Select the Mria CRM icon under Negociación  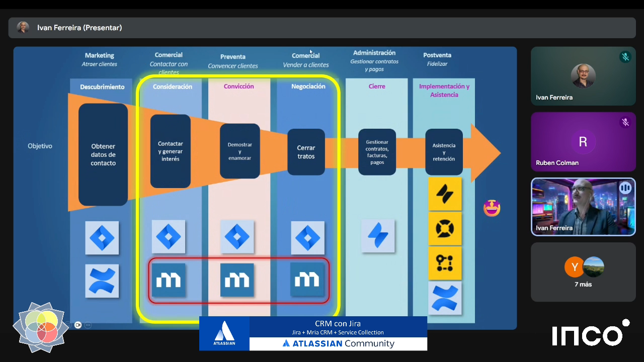coord(307,279)
